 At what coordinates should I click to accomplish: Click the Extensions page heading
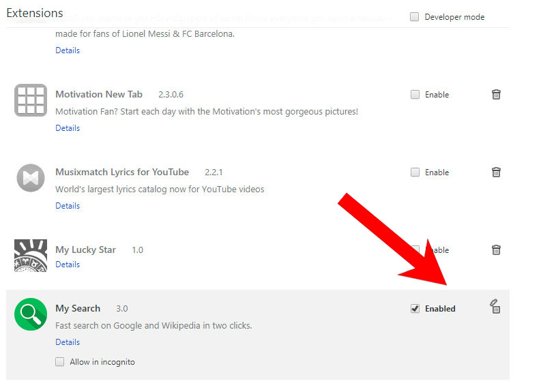[x=35, y=13]
